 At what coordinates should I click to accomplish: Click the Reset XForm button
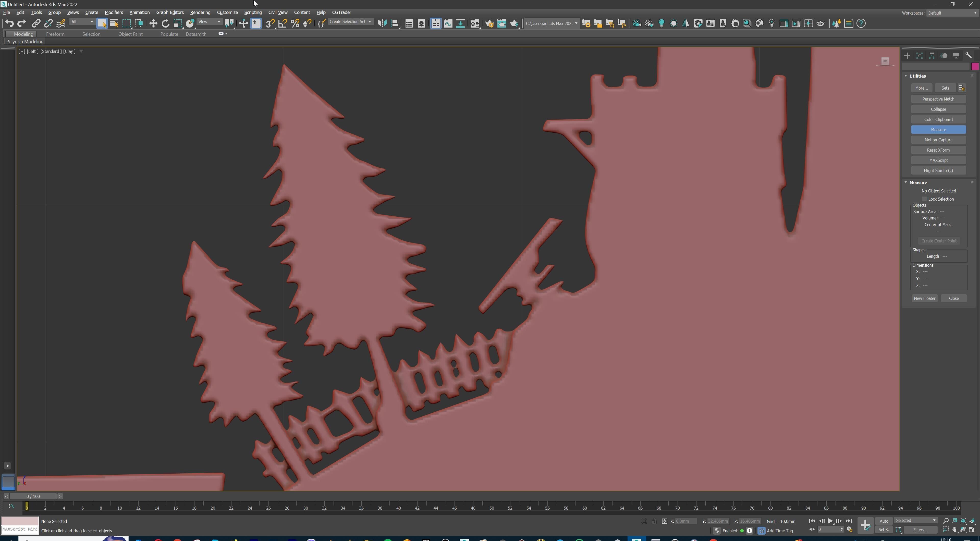tap(938, 150)
